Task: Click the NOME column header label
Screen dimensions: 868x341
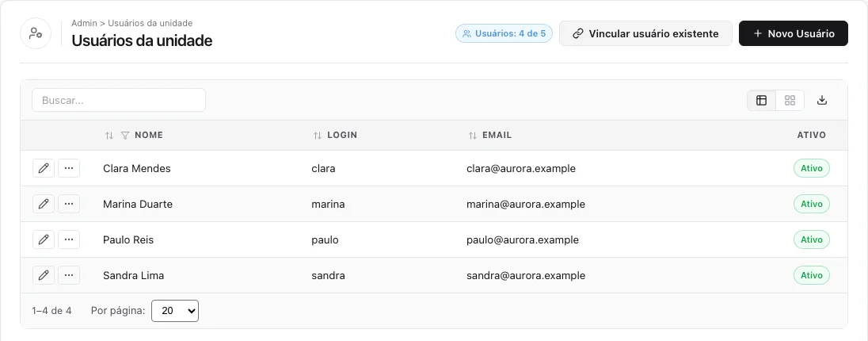Action: [149, 136]
